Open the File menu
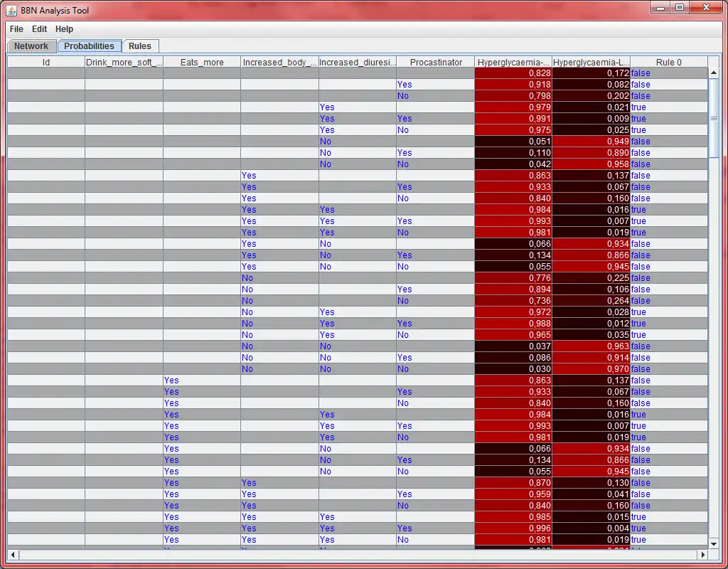 pyautogui.click(x=16, y=28)
